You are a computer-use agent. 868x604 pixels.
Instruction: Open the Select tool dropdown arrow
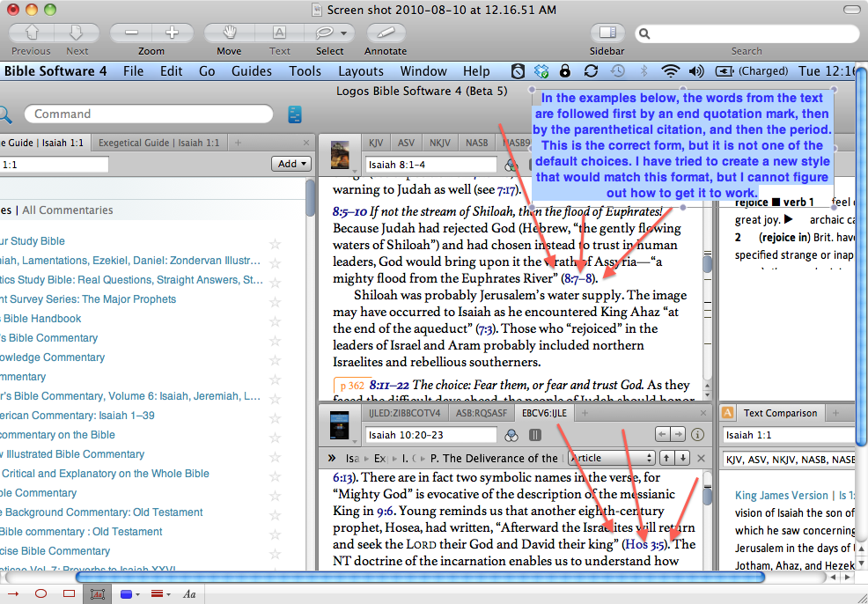pos(344,33)
